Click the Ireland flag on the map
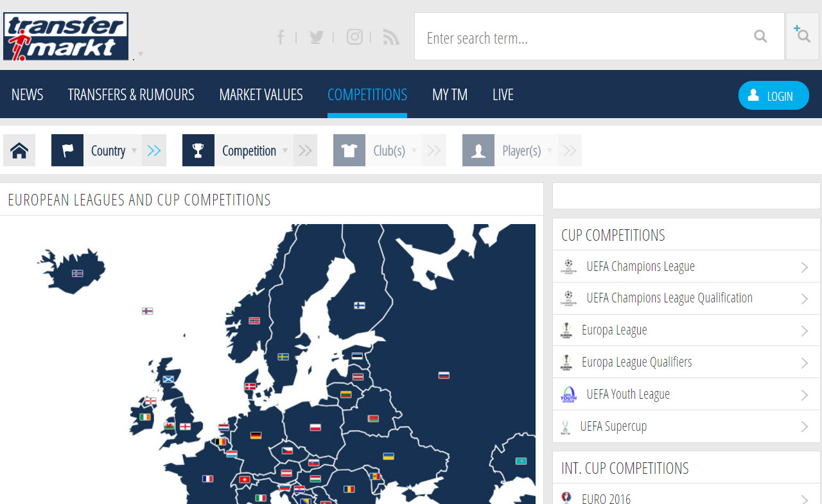This screenshot has width=822, height=504. click(x=146, y=417)
